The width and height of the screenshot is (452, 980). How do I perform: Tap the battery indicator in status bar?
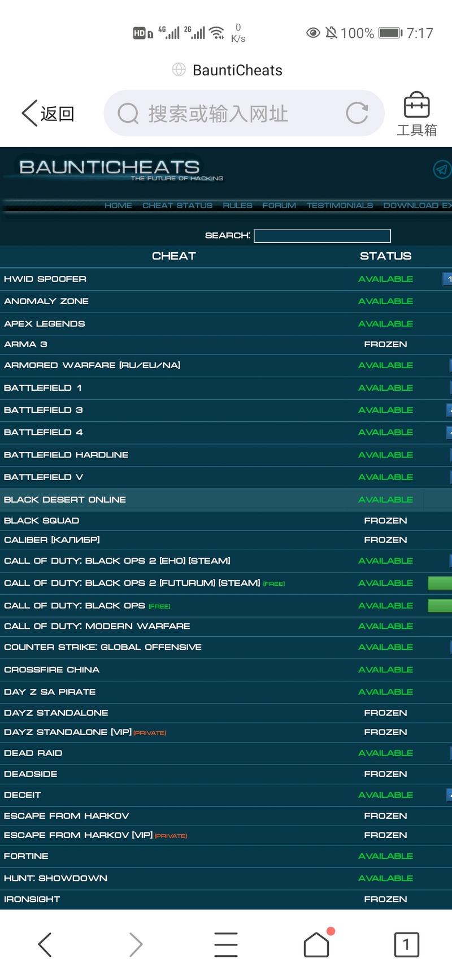click(390, 33)
